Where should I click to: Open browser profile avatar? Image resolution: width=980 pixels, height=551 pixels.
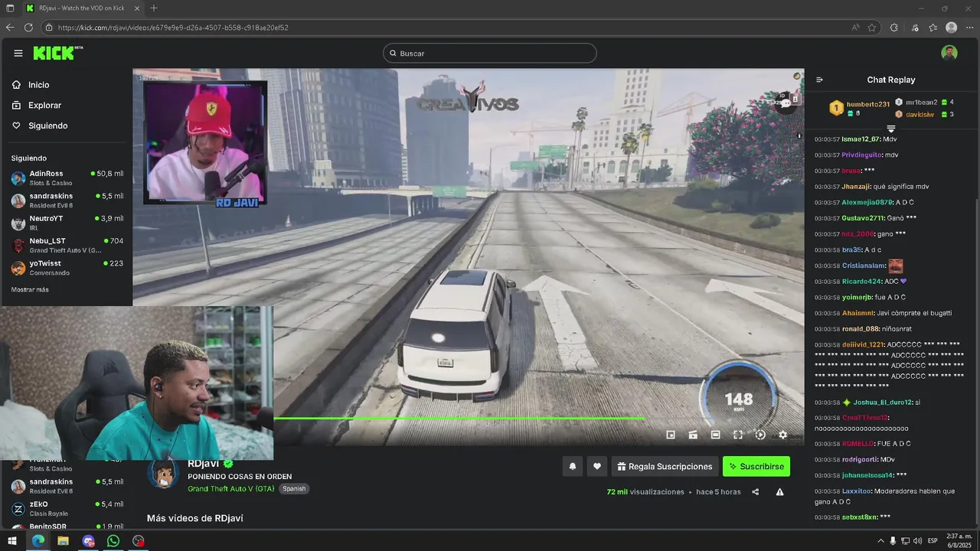coord(951,28)
